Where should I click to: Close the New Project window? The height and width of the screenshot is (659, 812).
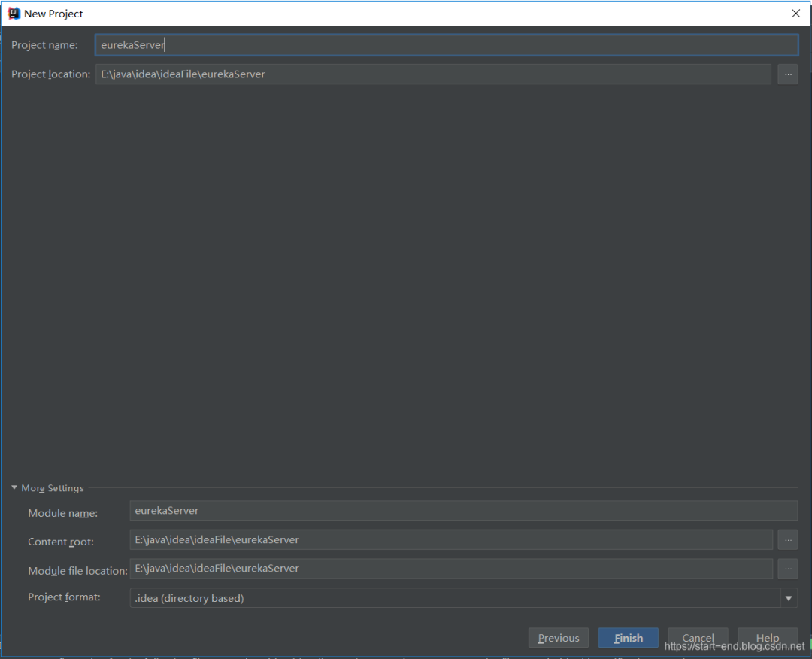[x=796, y=14]
